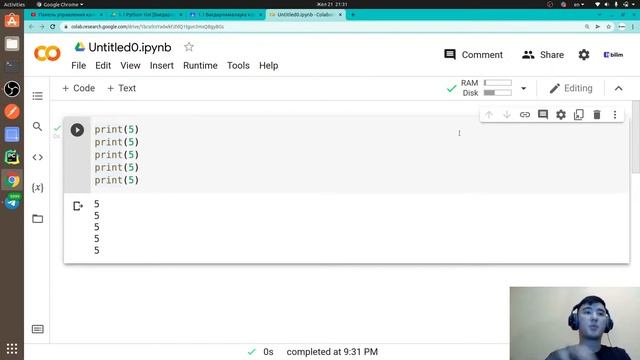
Task: Star the Untitled0.ipynb notebook
Action: (189, 47)
